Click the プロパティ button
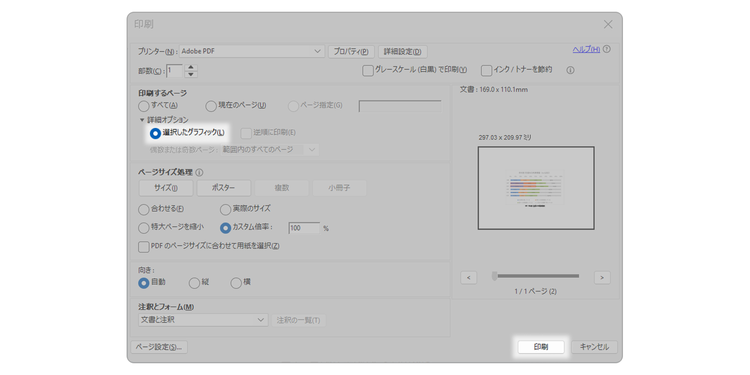Image resolution: width=750 pixels, height=375 pixels. (351, 52)
